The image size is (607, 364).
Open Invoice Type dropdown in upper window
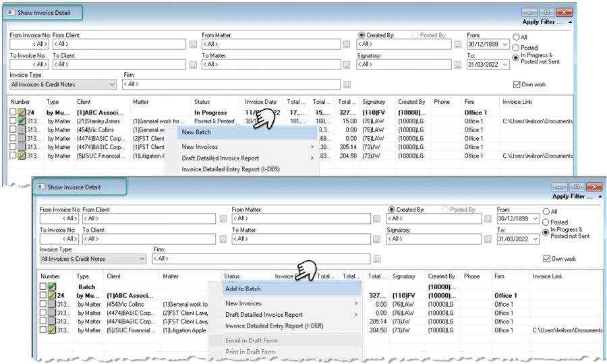pos(112,84)
